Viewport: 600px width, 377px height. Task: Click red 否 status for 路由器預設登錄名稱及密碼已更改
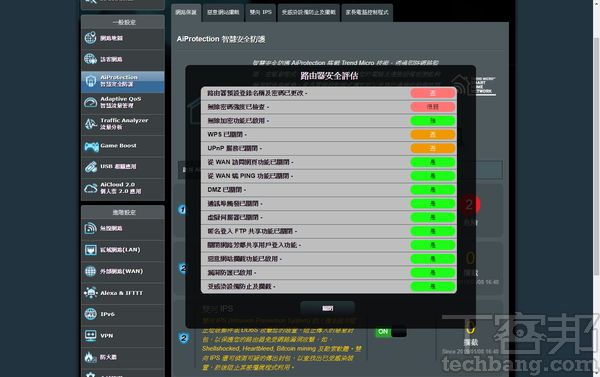coord(433,93)
